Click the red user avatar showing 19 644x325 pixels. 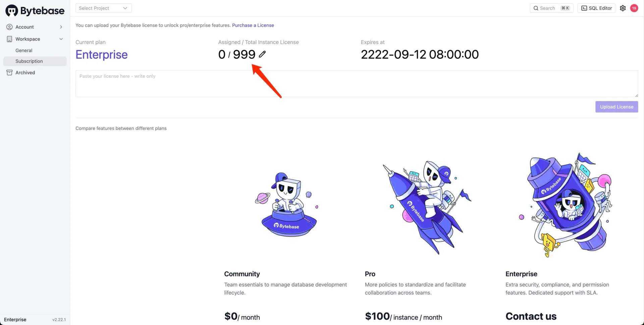(634, 8)
